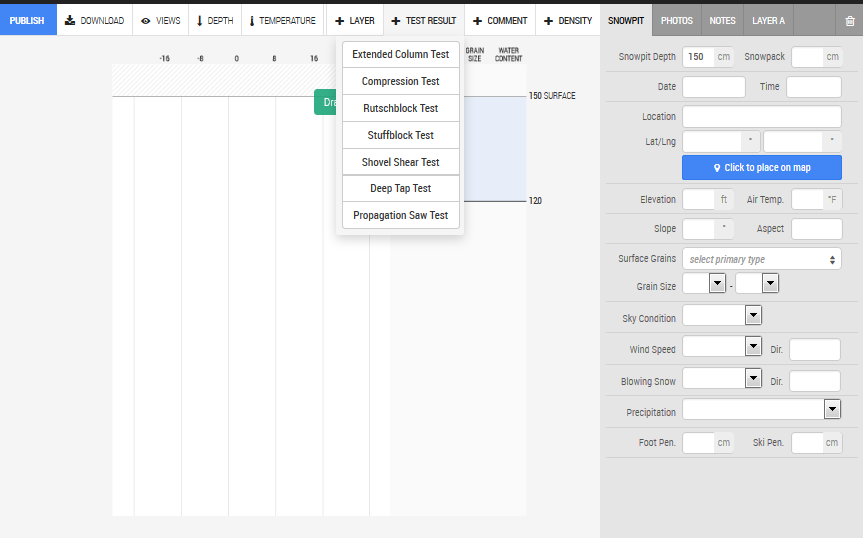Click the Date input field

714,87
